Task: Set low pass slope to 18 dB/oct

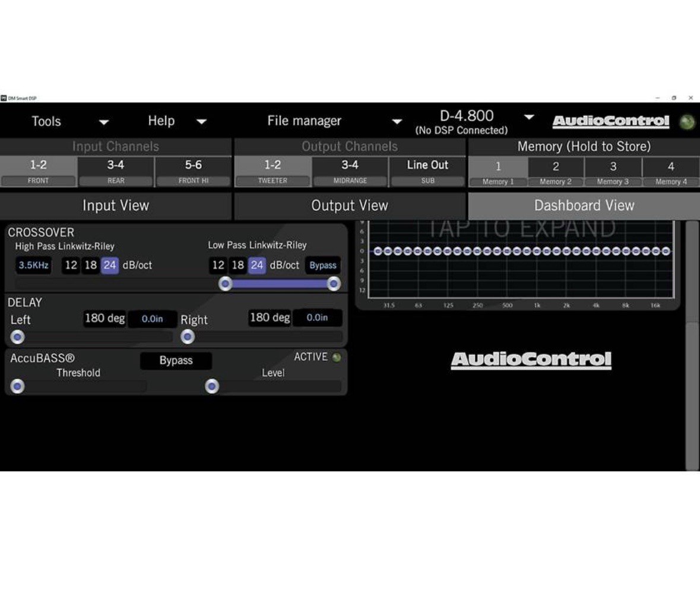Action: coord(238,266)
